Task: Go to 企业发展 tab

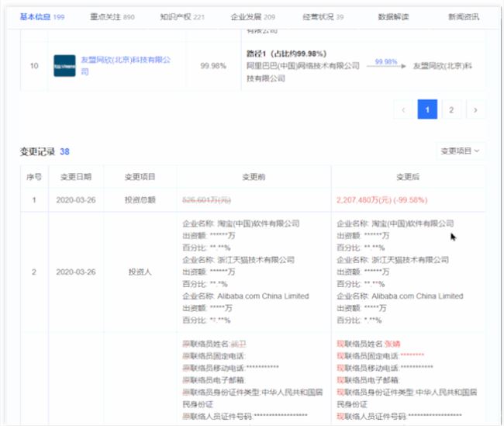Action: click(253, 17)
